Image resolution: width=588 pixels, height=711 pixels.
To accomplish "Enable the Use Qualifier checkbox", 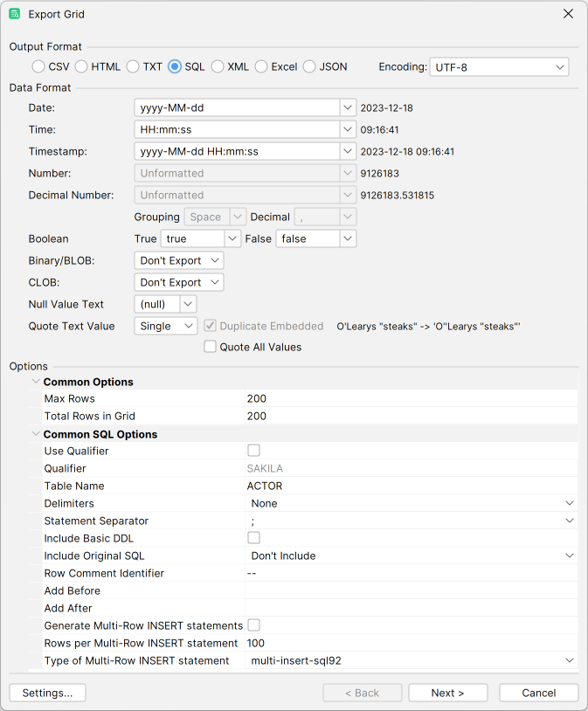I will click(x=253, y=450).
